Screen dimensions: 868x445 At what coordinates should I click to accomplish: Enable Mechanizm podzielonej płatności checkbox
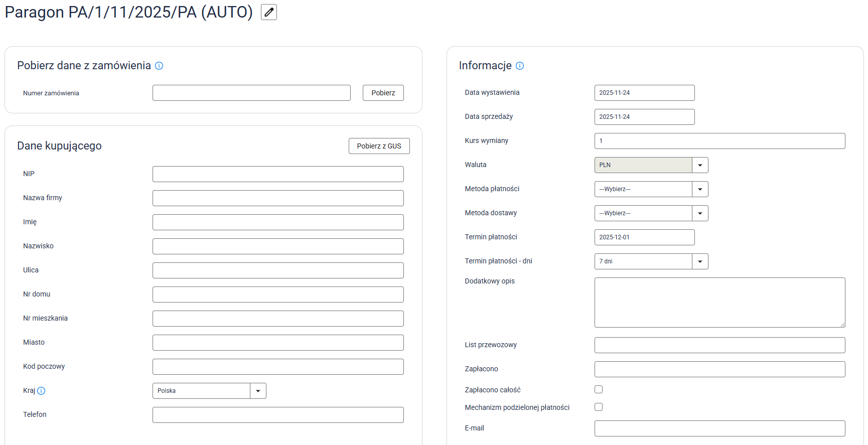coord(599,407)
